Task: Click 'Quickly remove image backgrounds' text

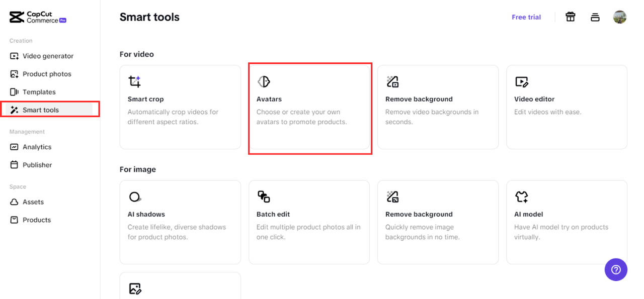Action: click(x=423, y=232)
